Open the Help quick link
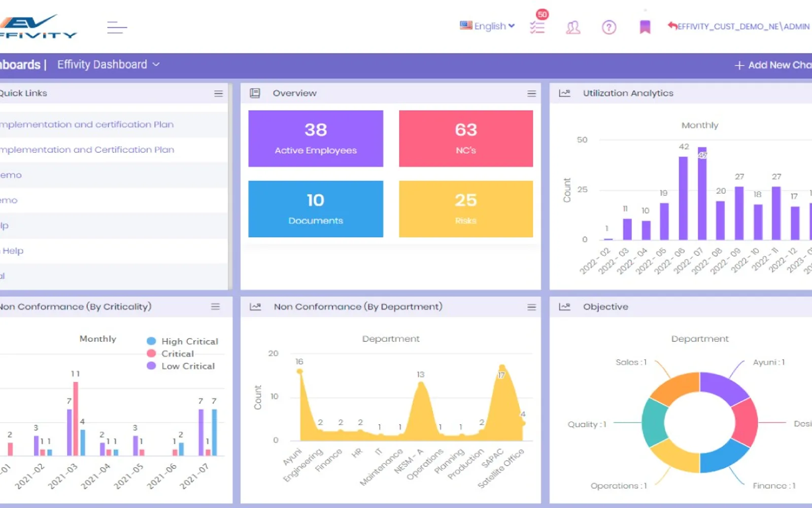The image size is (812, 508). point(12,250)
